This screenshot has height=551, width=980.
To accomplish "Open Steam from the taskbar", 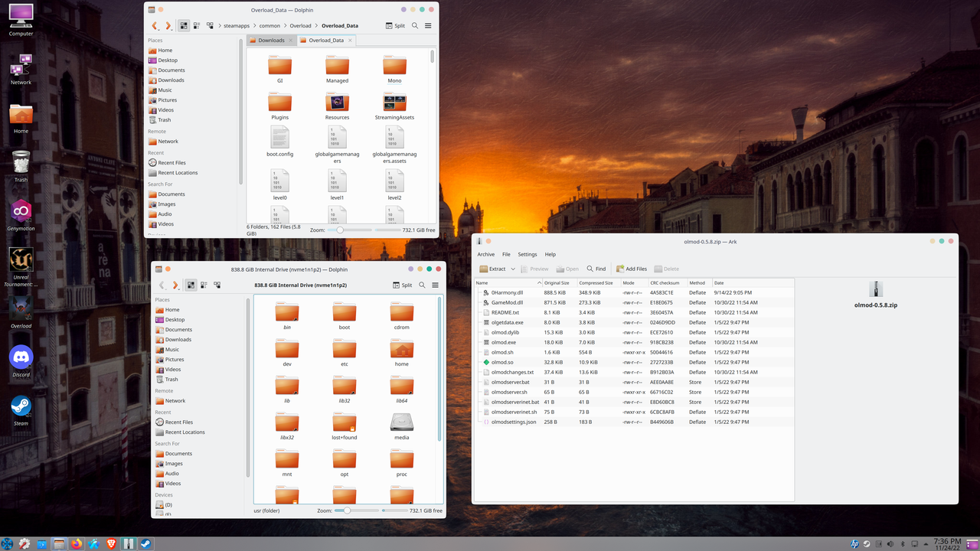I will tap(145, 543).
